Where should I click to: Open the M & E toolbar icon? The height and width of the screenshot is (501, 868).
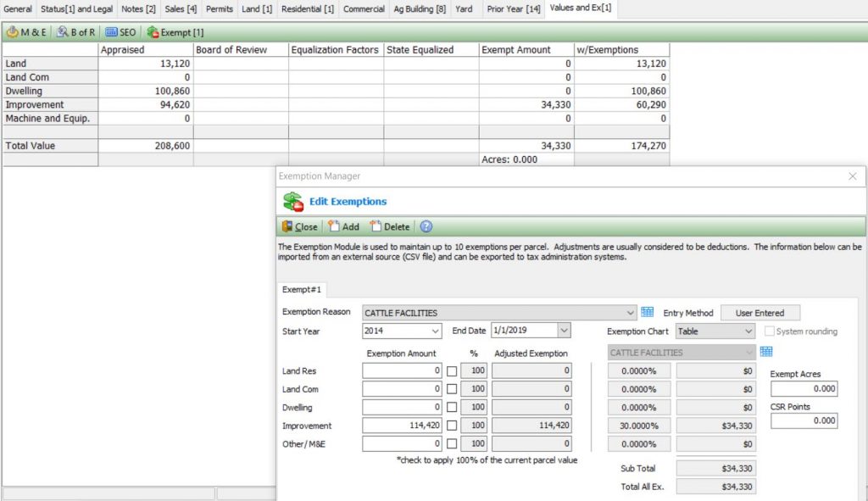coord(27,32)
